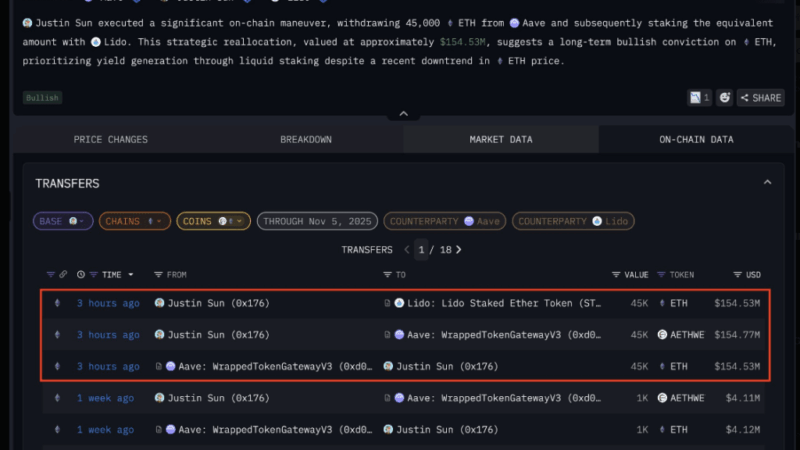Open the BASE filter dropdown
800x450 pixels.
click(63, 221)
